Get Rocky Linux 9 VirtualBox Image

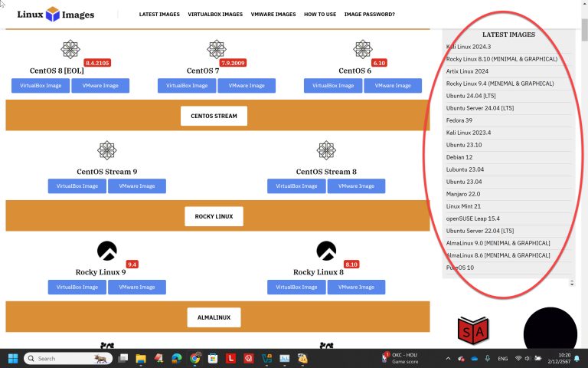click(77, 287)
